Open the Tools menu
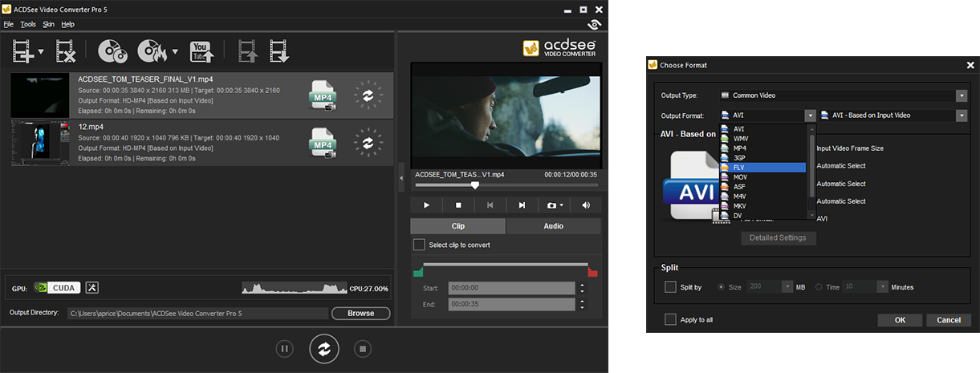The image size is (980, 373). tap(28, 25)
